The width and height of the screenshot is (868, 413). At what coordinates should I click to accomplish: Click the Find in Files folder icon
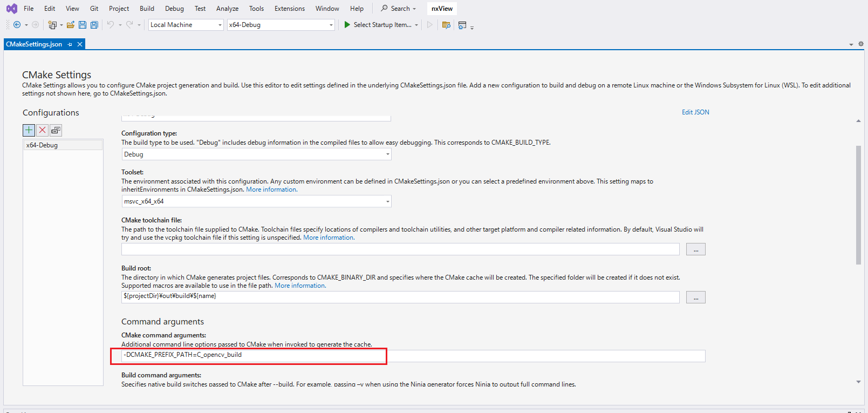point(446,25)
